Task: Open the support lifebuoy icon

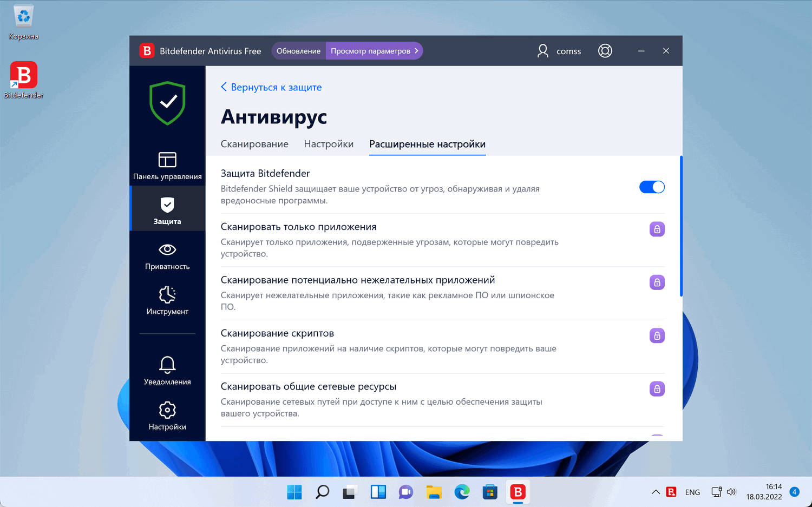Action: click(605, 51)
